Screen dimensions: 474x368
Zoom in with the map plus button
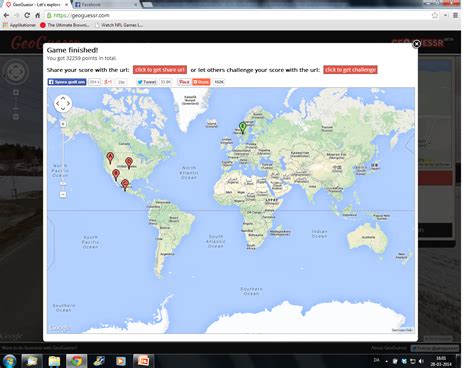click(x=63, y=124)
